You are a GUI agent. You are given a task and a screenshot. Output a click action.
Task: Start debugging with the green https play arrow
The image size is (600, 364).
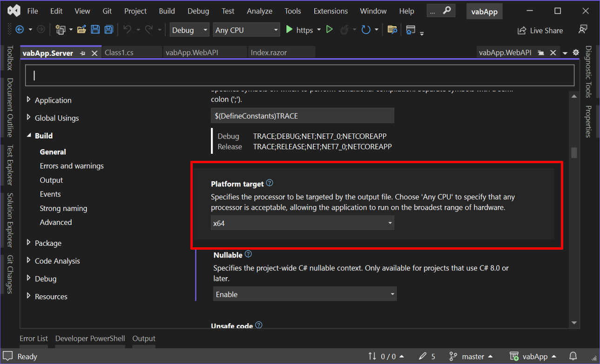coord(289,30)
